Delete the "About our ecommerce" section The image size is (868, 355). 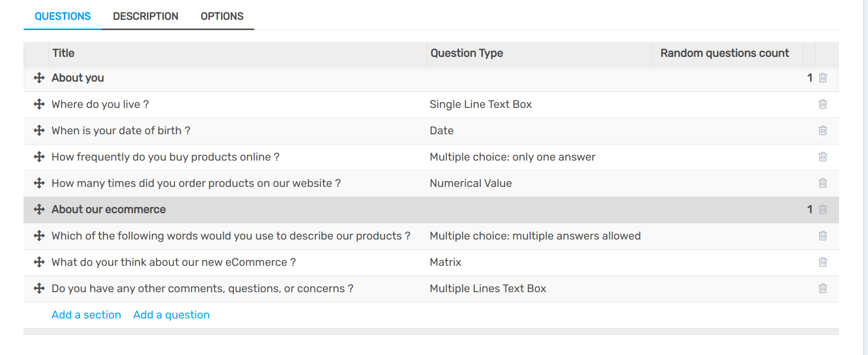[x=823, y=209]
